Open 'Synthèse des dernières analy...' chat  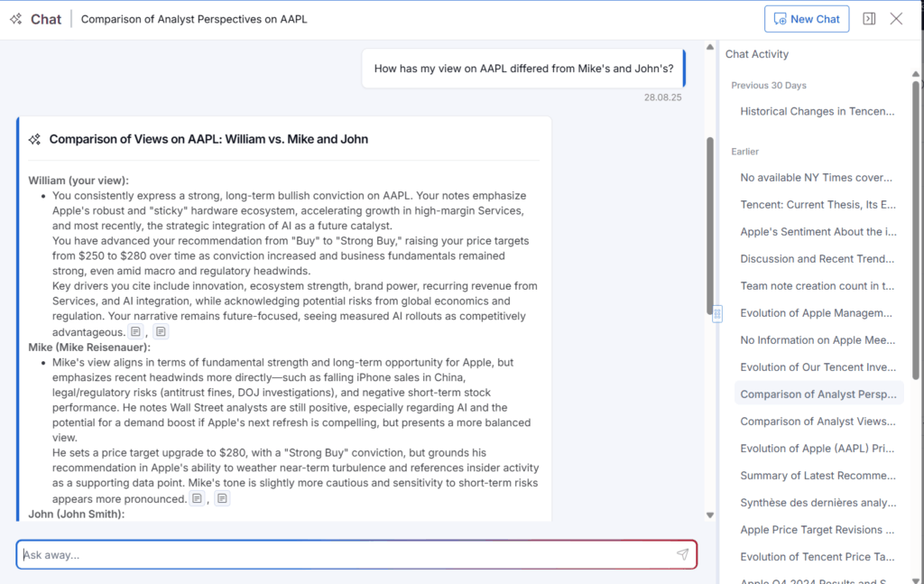coord(817,503)
